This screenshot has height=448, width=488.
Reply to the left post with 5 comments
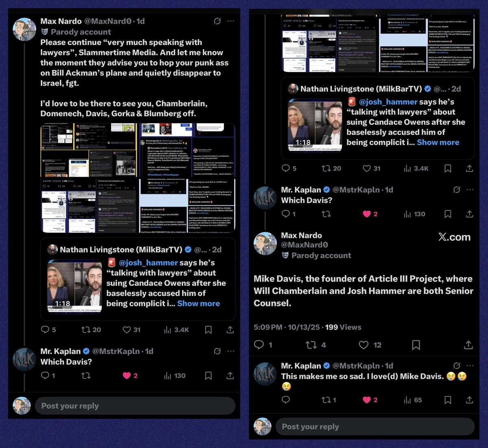click(x=48, y=330)
